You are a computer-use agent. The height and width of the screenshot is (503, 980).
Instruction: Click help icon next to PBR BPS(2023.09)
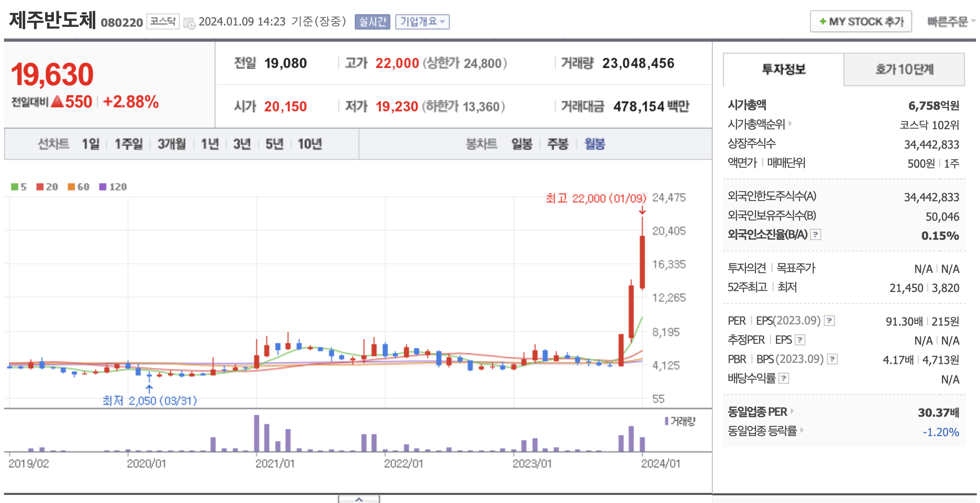[832, 359]
